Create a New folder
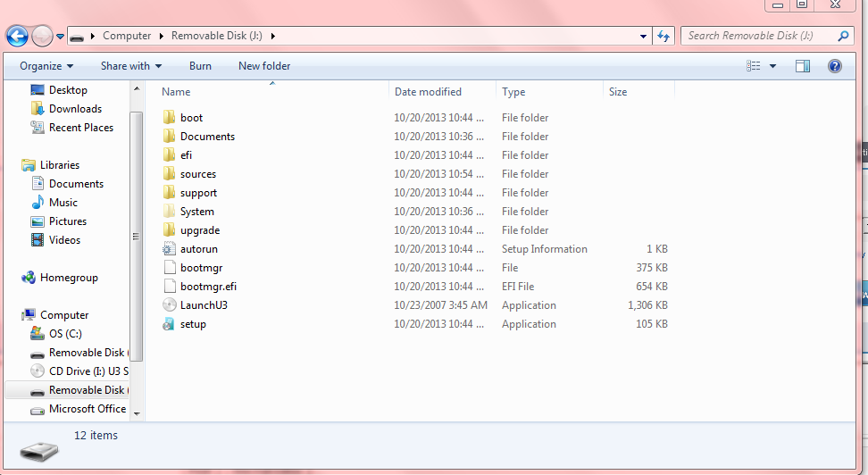Viewport: 868px width, 475px height. 264,66
